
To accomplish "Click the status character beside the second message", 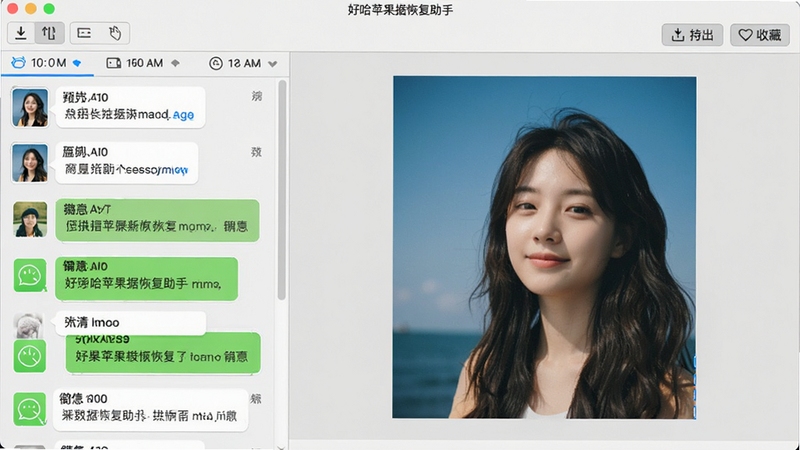I will [x=256, y=152].
